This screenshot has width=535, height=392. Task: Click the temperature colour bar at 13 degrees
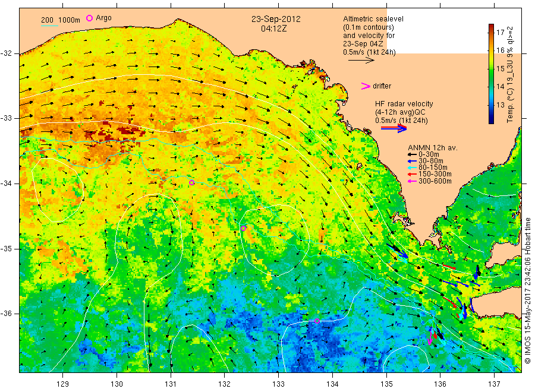(x=491, y=105)
